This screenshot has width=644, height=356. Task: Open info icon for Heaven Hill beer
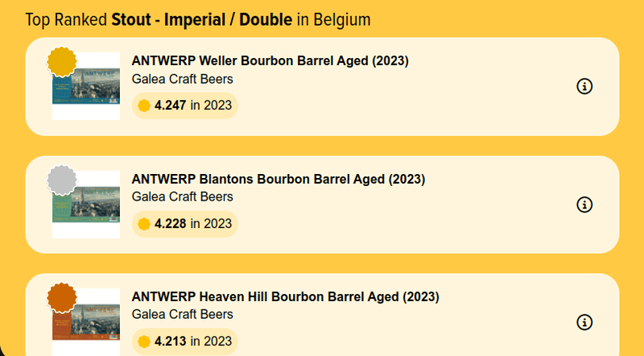pos(585,322)
